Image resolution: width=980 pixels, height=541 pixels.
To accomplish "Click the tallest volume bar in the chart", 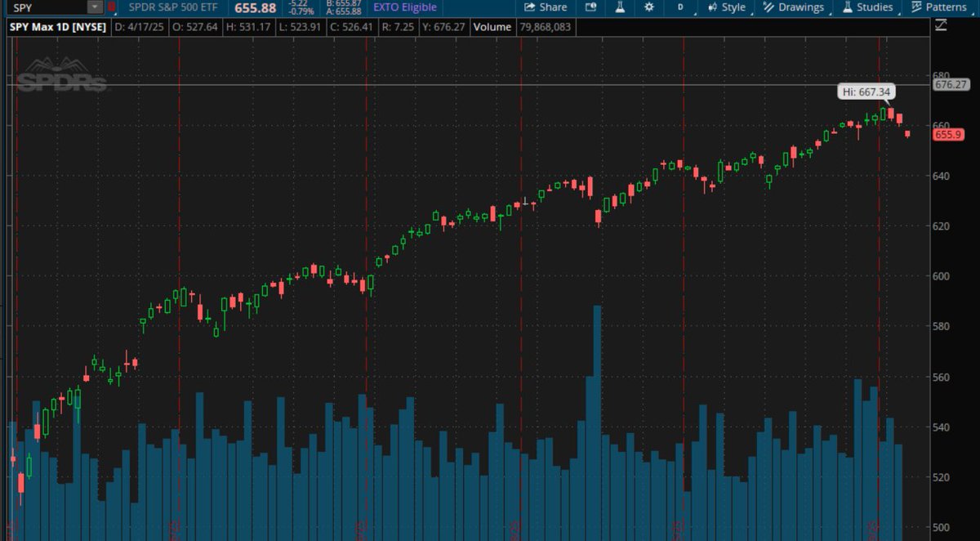I will pos(597,423).
